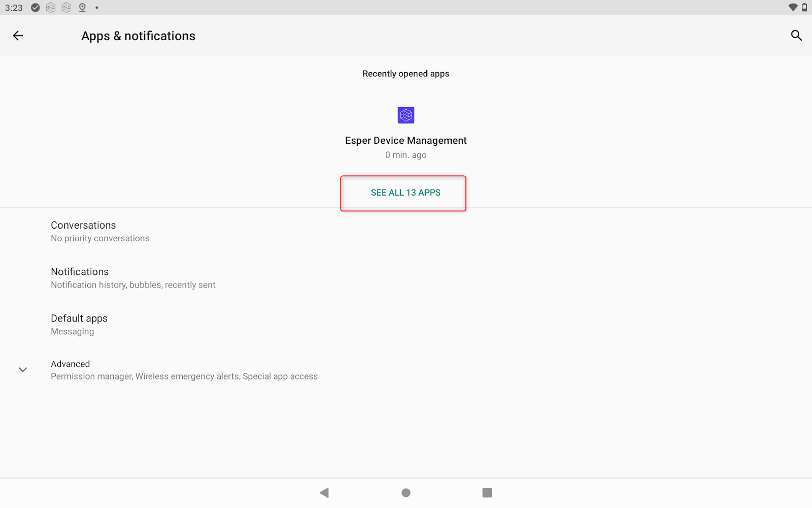The height and width of the screenshot is (508, 812).
Task: Click the 3:23 clock in status bar
Action: tap(14, 8)
